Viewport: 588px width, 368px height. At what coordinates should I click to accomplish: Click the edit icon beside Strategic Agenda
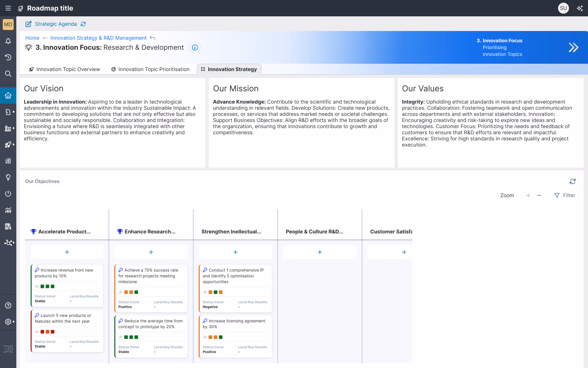29,24
